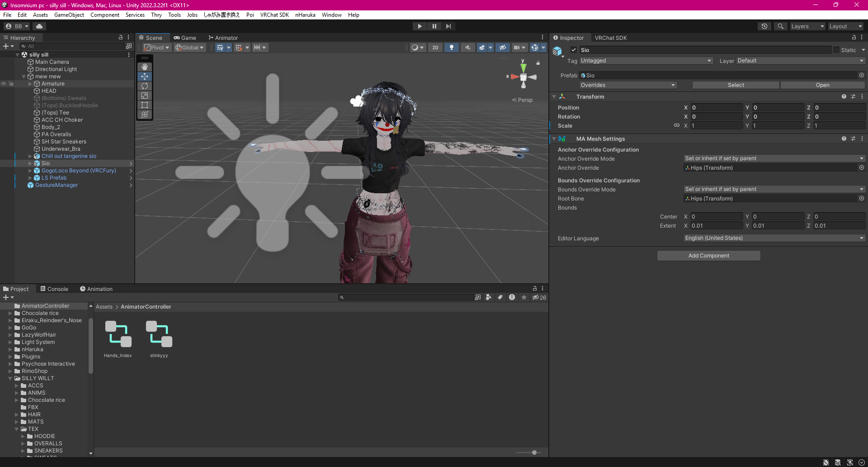Collapse mew mew hierarchy object
Image resolution: width=868 pixels, height=467 pixels.
click(24, 76)
